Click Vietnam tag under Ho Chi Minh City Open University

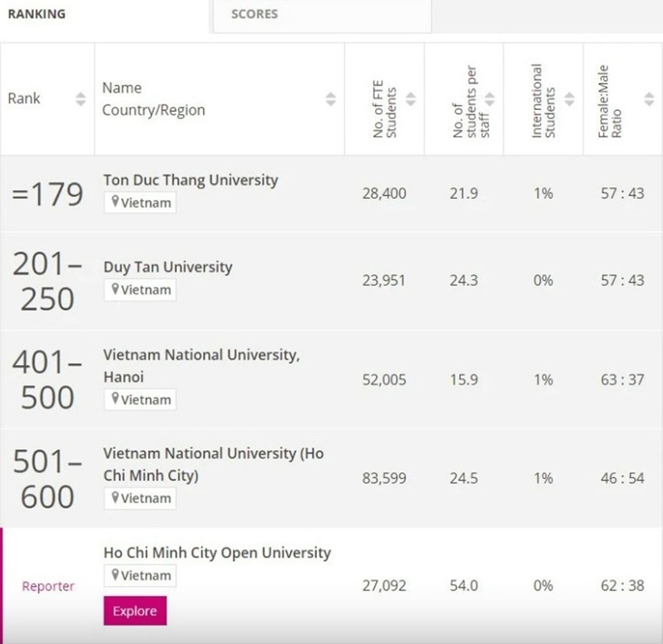[141, 575]
